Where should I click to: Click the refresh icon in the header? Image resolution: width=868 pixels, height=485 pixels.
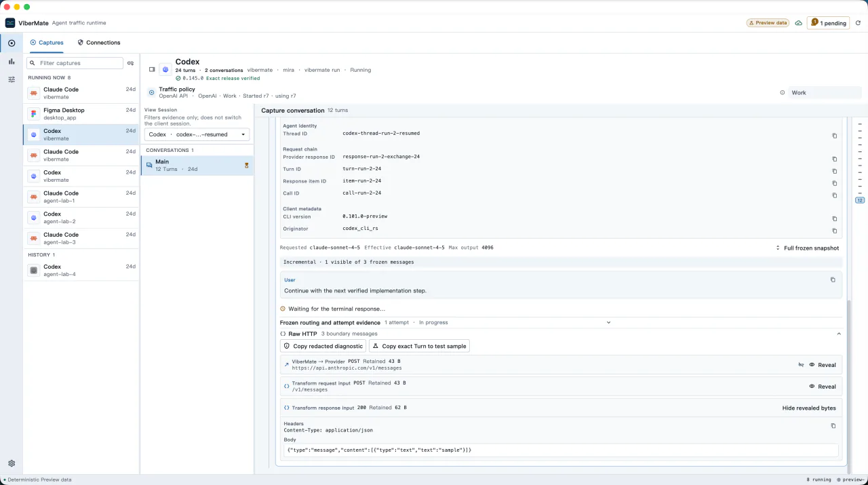[x=858, y=23]
